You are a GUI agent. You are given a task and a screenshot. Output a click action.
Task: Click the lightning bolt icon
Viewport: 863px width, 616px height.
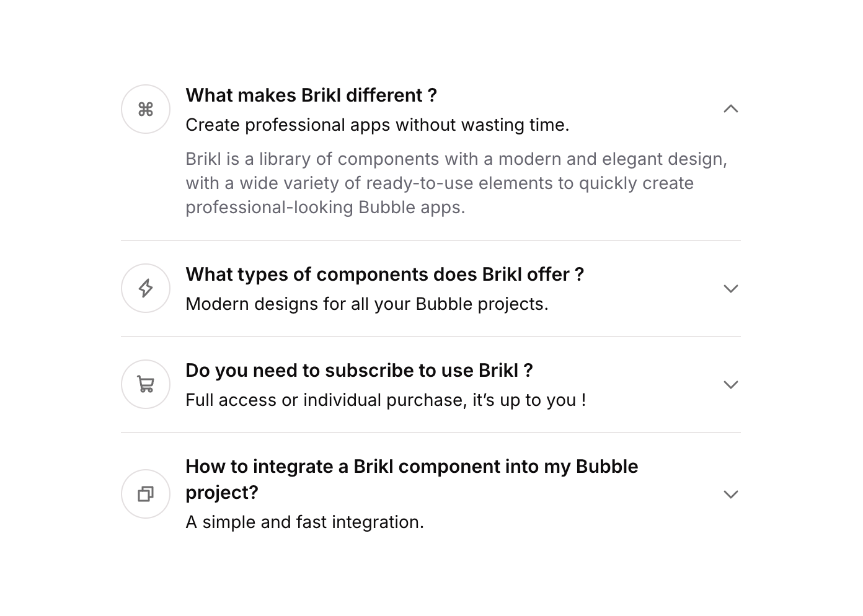coord(146,288)
